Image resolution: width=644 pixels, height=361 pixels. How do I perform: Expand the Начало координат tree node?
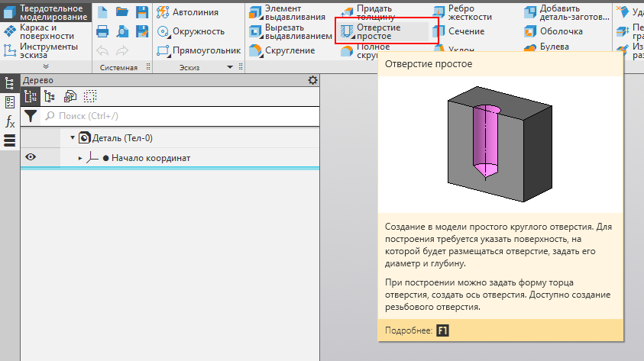(80, 158)
